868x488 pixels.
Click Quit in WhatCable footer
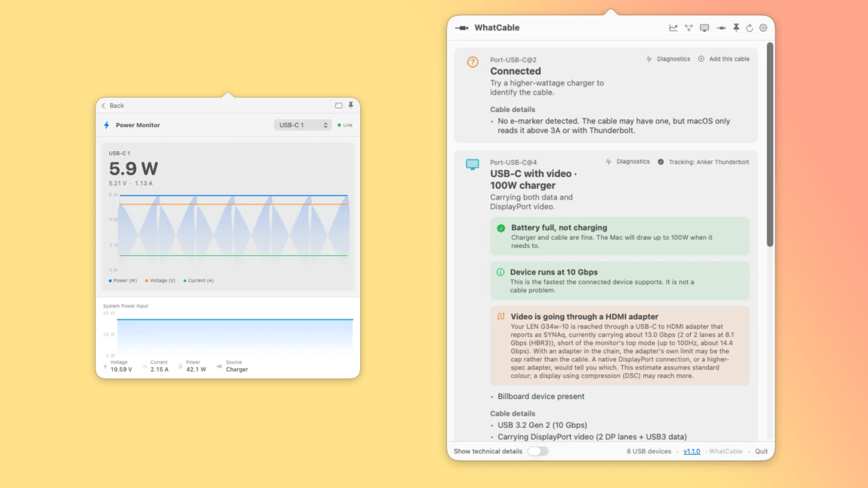pyautogui.click(x=762, y=451)
